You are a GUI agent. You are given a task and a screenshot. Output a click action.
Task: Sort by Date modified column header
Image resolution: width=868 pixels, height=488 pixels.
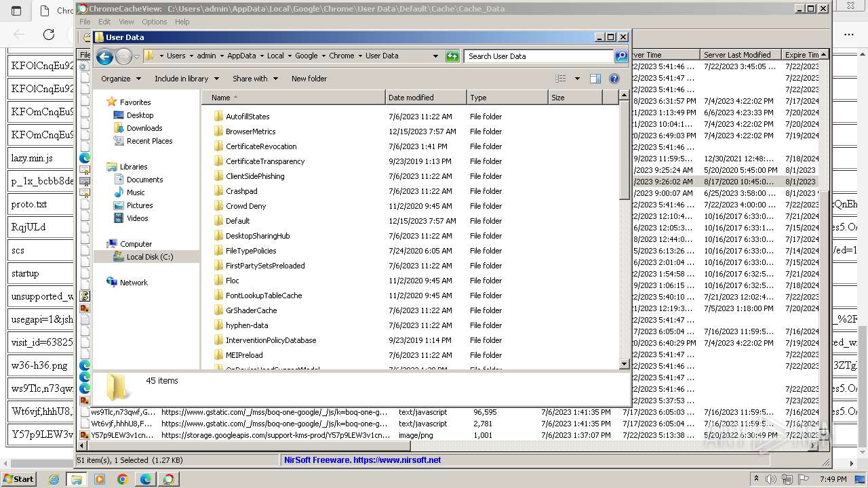(x=426, y=98)
